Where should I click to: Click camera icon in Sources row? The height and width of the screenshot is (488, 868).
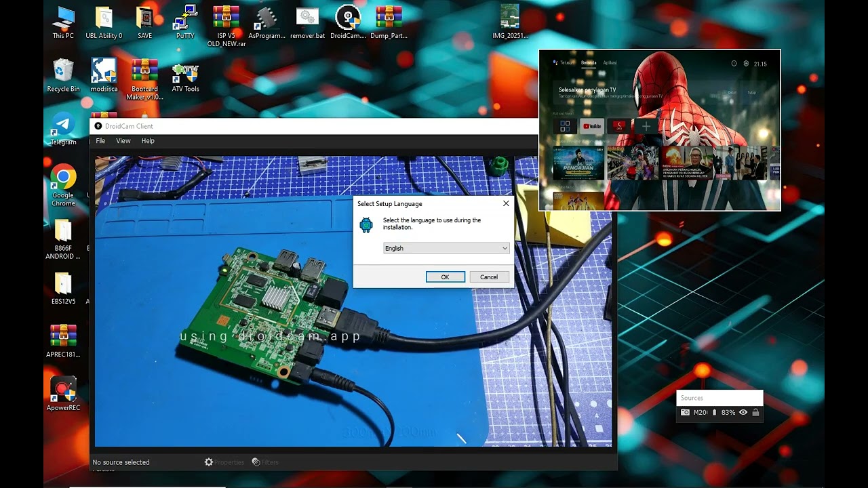point(686,412)
